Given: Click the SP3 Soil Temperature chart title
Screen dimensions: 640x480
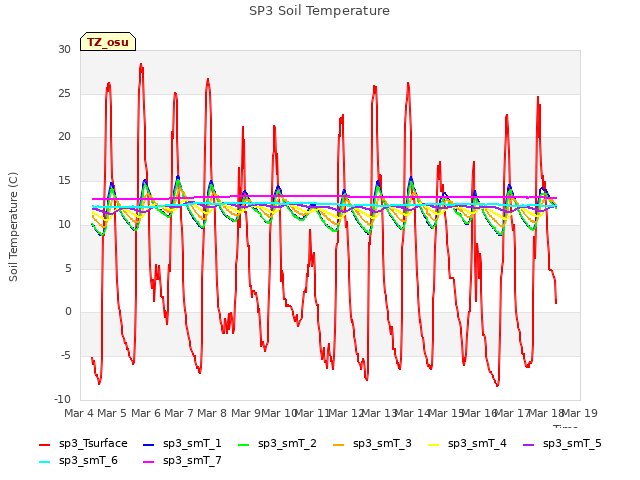Looking at the screenshot, I should [319, 11].
